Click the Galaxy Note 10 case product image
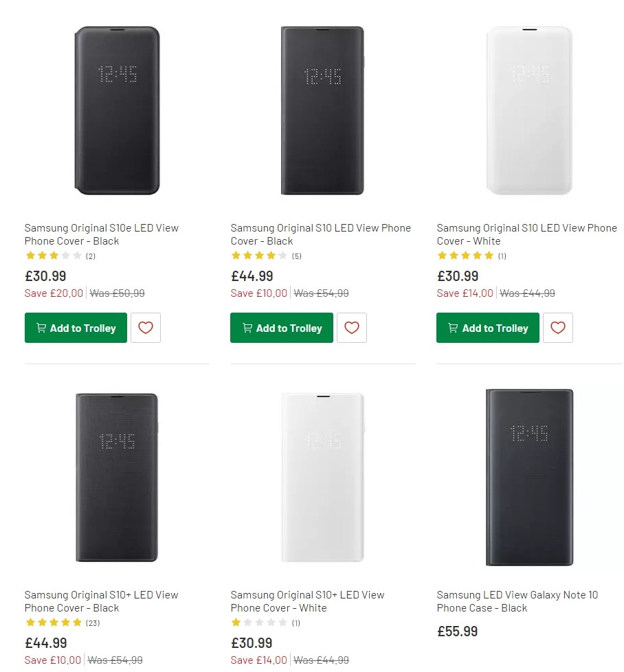This screenshot has width=624, height=672. coord(529,477)
